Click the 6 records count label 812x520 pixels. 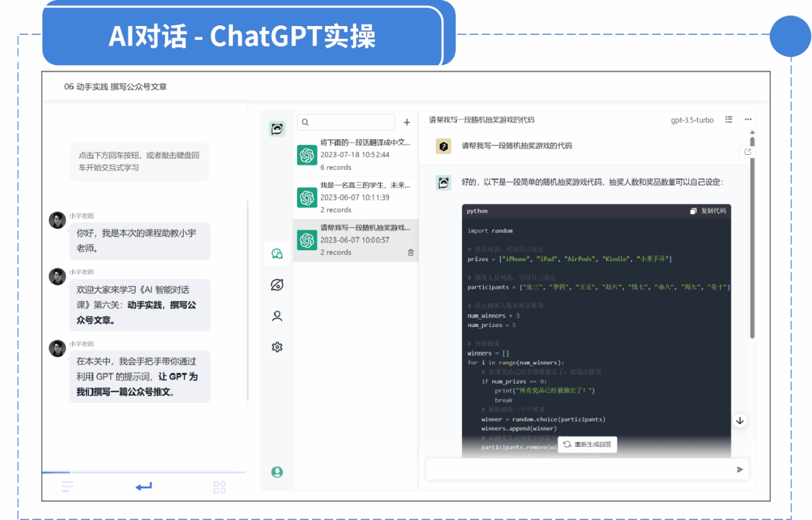click(x=336, y=168)
